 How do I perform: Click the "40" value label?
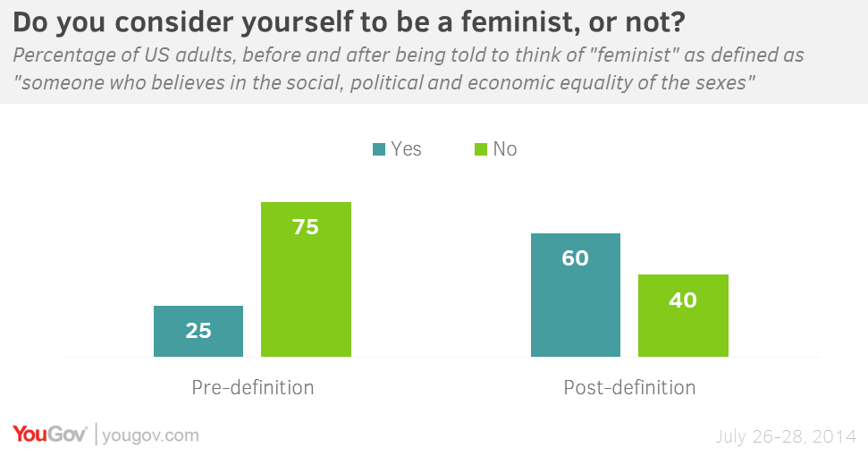pyautogui.click(x=683, y=300)
